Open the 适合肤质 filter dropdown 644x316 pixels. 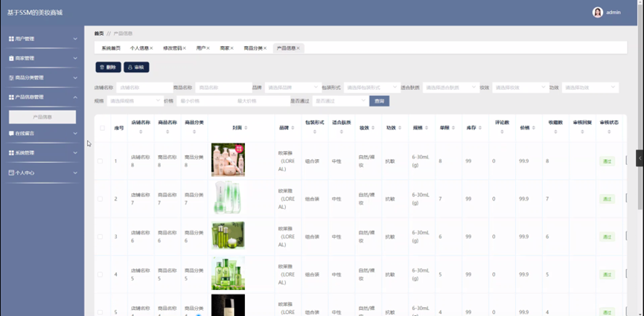point(451,88)
